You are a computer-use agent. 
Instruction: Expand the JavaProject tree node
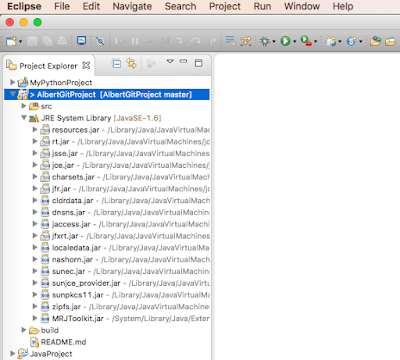12,353
